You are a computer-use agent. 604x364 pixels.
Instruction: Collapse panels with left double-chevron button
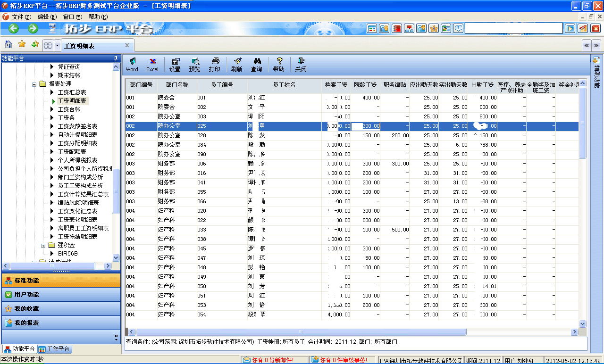tap(586, 45)
